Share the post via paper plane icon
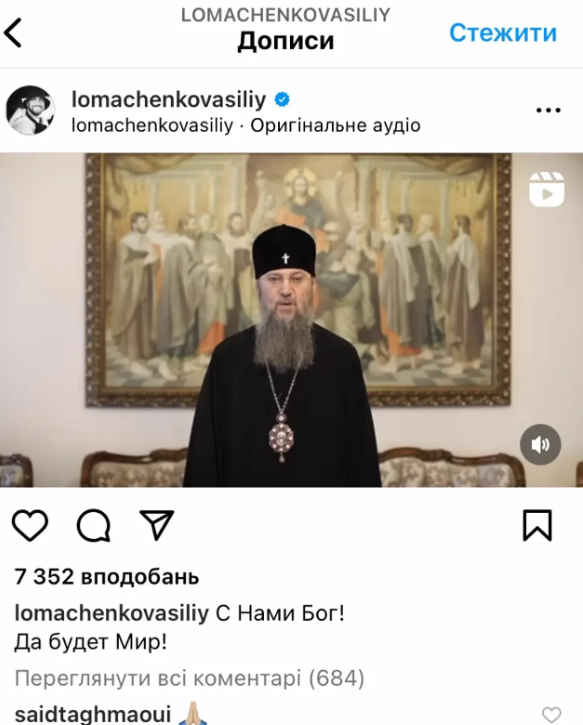The height and width of the screenshot is (725, 583). coord(157,525)
